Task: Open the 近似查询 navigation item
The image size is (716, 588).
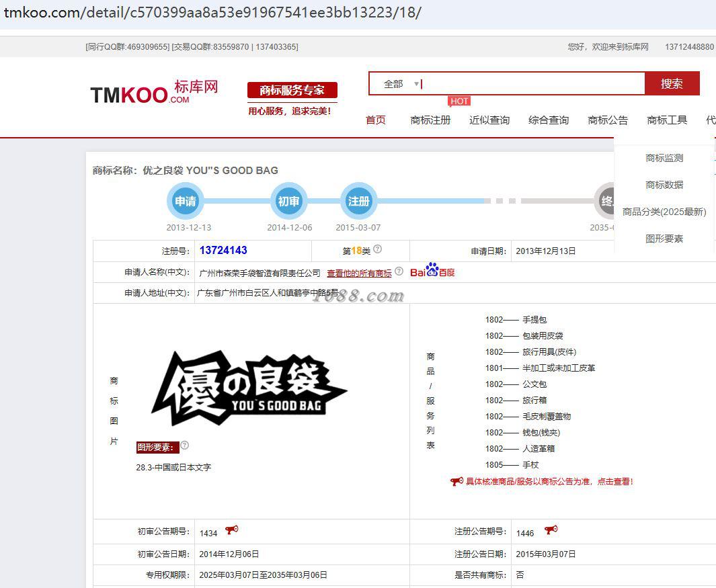Action: [x=489, y=120]
